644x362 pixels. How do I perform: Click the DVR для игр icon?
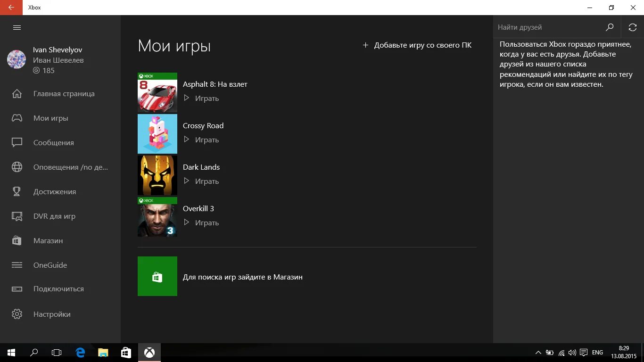tap(17, 216)
